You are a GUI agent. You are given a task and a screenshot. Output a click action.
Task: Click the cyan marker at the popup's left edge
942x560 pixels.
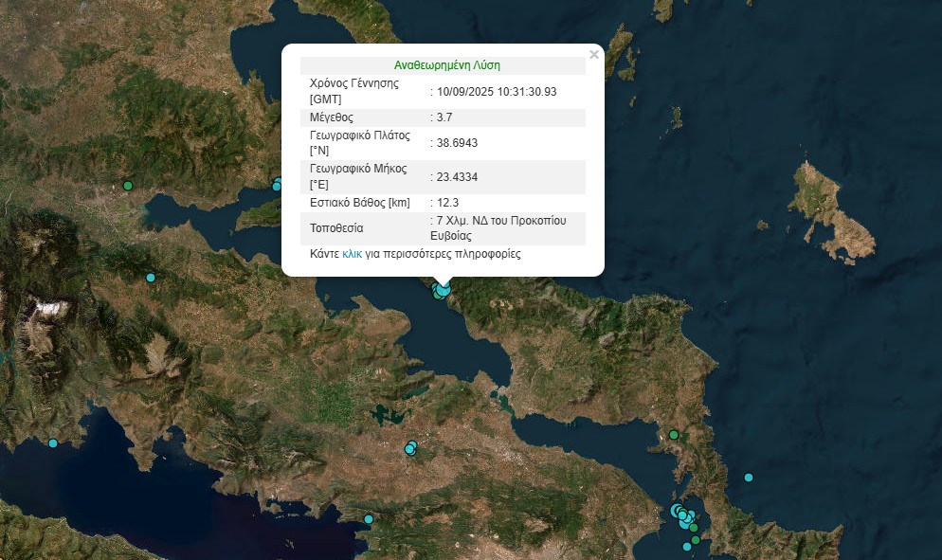coord(277,185)
